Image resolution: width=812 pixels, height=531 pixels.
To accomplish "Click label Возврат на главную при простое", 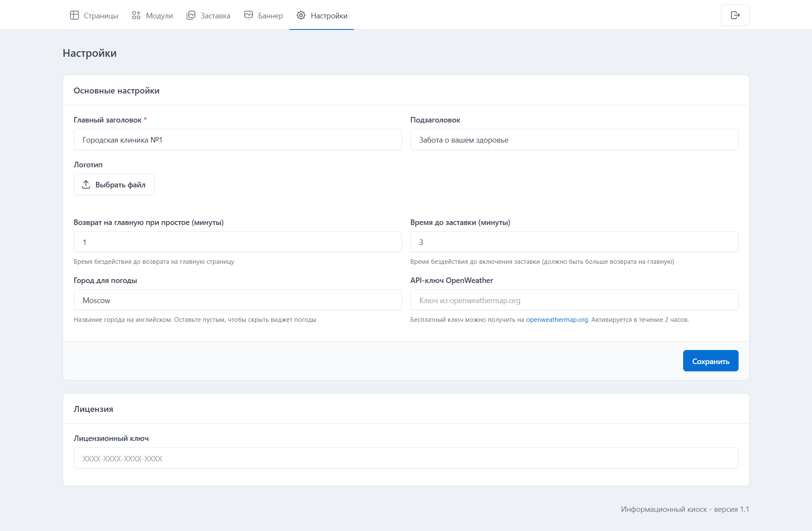I will click(x=148, y=222).
